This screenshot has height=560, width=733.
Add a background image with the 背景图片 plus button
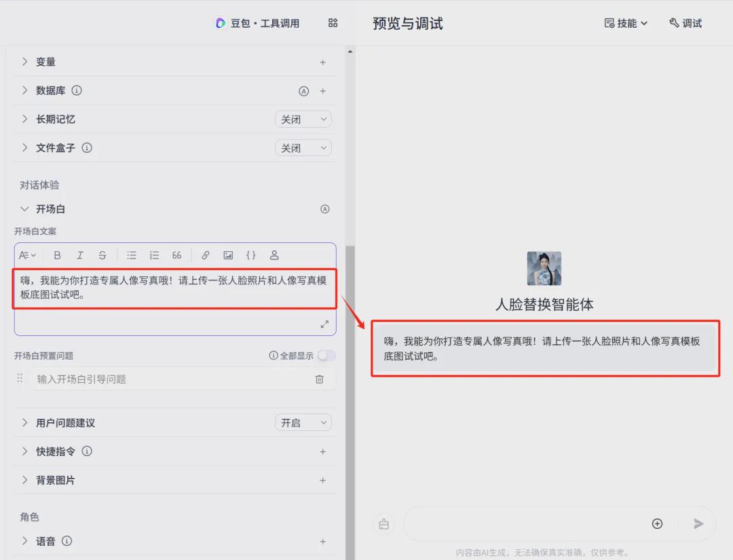coord(323,480)
